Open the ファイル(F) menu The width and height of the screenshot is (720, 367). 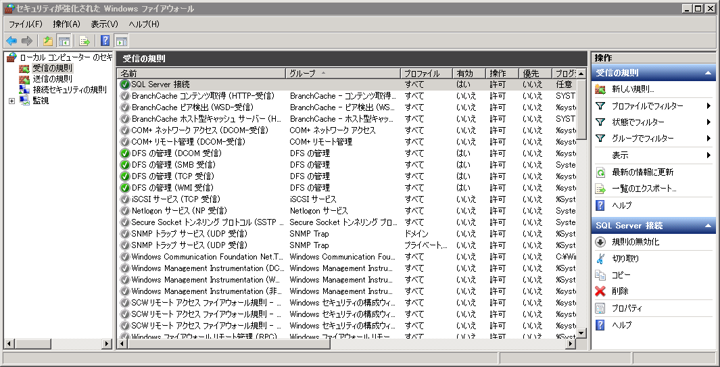[x=25, y=24]
